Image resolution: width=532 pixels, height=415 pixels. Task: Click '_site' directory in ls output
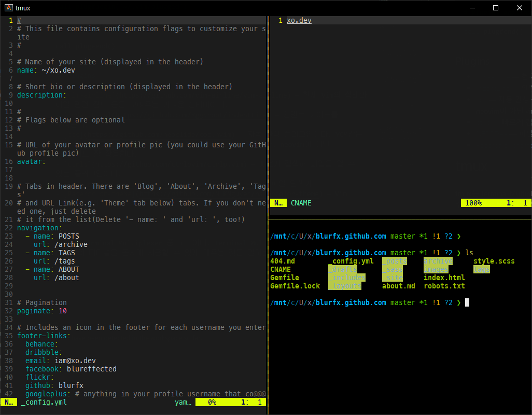[x=393, y=278]
